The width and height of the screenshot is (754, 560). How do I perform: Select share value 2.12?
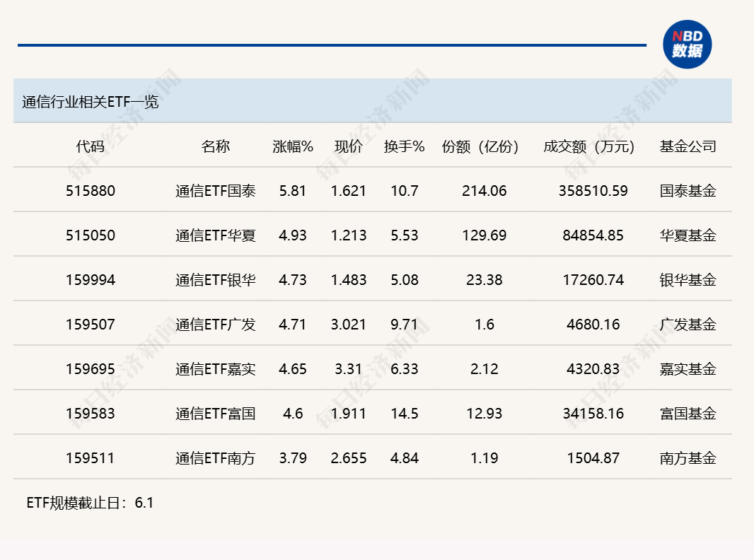[x=485, y=369]
